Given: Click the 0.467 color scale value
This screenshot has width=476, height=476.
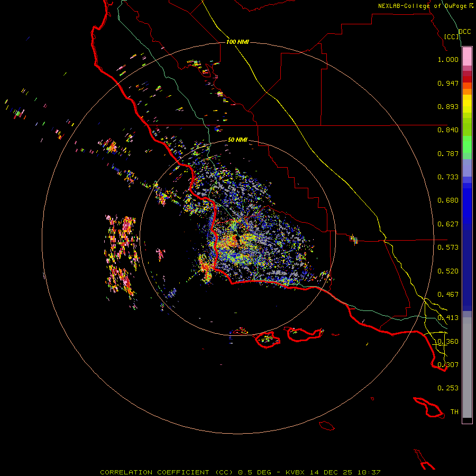Looking at the screenshot, I should coord(448,295).
